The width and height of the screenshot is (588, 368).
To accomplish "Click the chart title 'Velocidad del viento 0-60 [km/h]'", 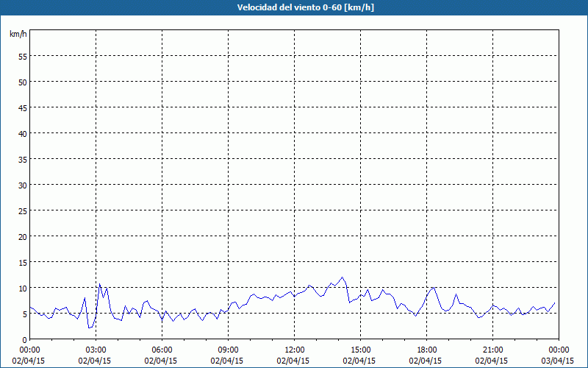I will tap(305, 7).
